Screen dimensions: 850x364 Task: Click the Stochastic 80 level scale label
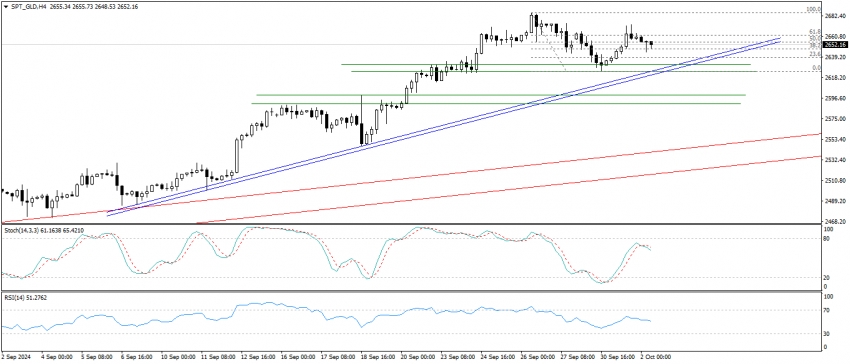(827, 238)
